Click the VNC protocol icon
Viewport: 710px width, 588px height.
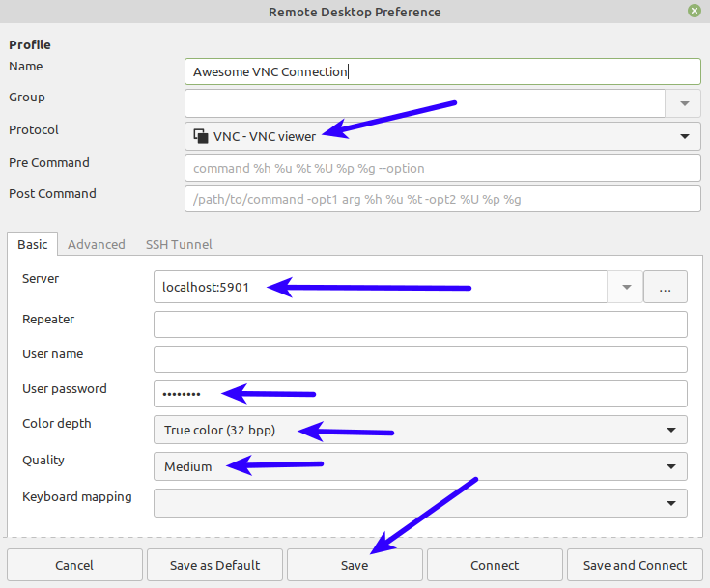201,136
